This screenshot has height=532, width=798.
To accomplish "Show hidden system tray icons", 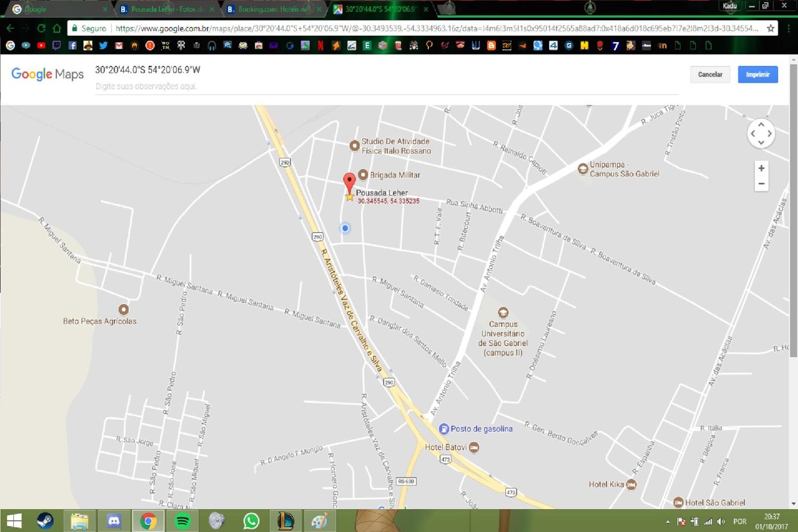I will pyautogui.click(x=667, y=522).
